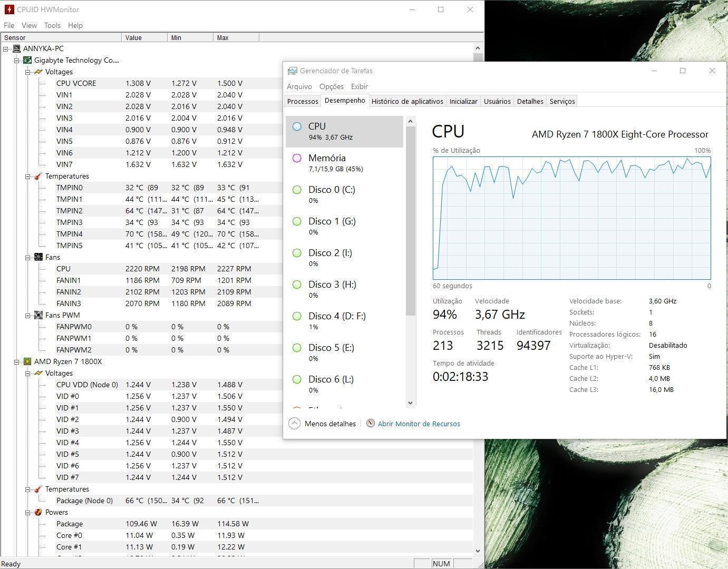
Task: Open the Help menu in HWMonitor
Action: [x=75, y=25]
